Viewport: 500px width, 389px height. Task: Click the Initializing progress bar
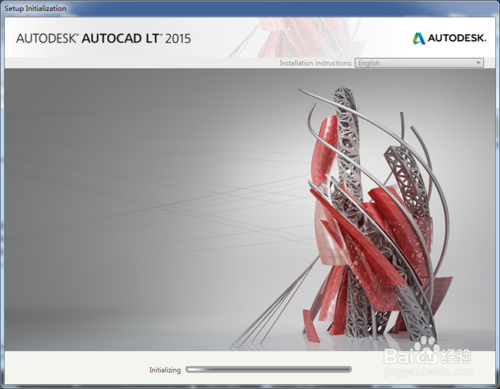tap(269, 369)
